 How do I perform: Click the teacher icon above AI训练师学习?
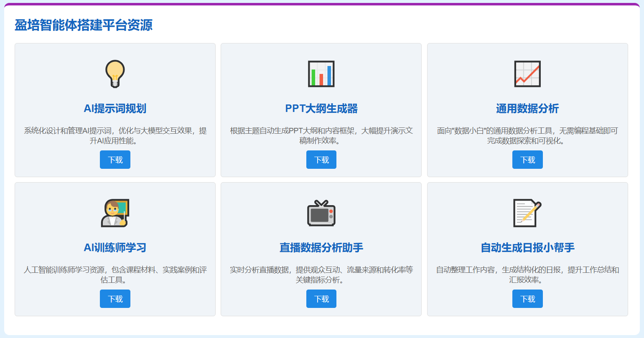(115, 214)
